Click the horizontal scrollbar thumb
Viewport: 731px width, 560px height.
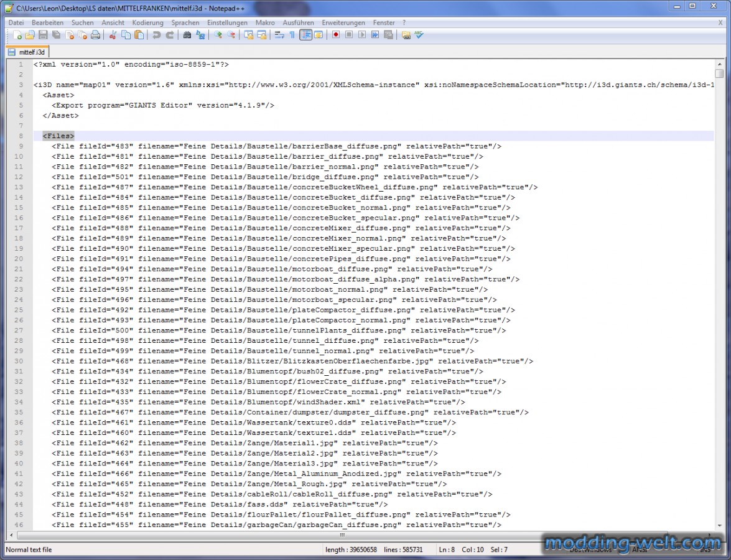(x=343, y=535)
